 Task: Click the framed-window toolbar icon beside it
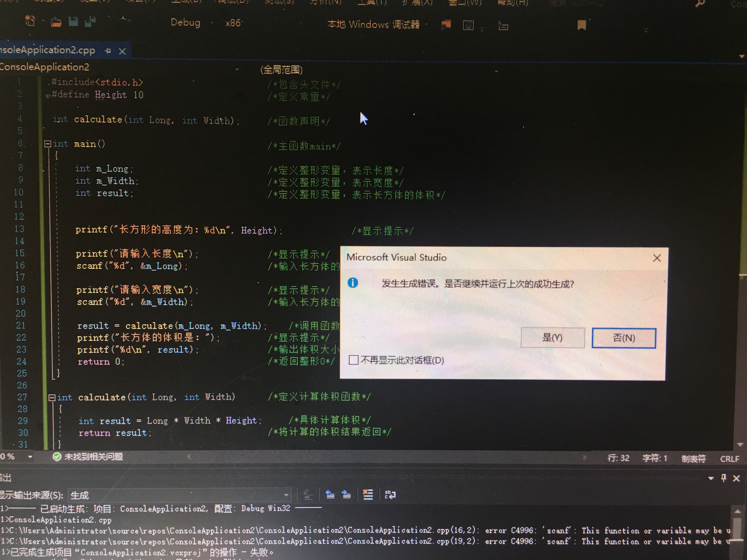(468, 25)
